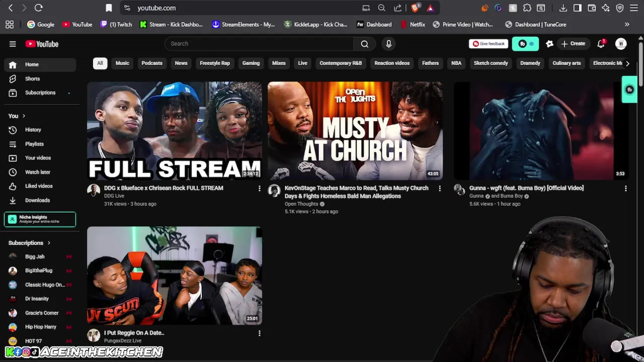Open options menu for DDG x Blueface video
The width and height of the screenshot is (644, 362).
coord(260,189)
